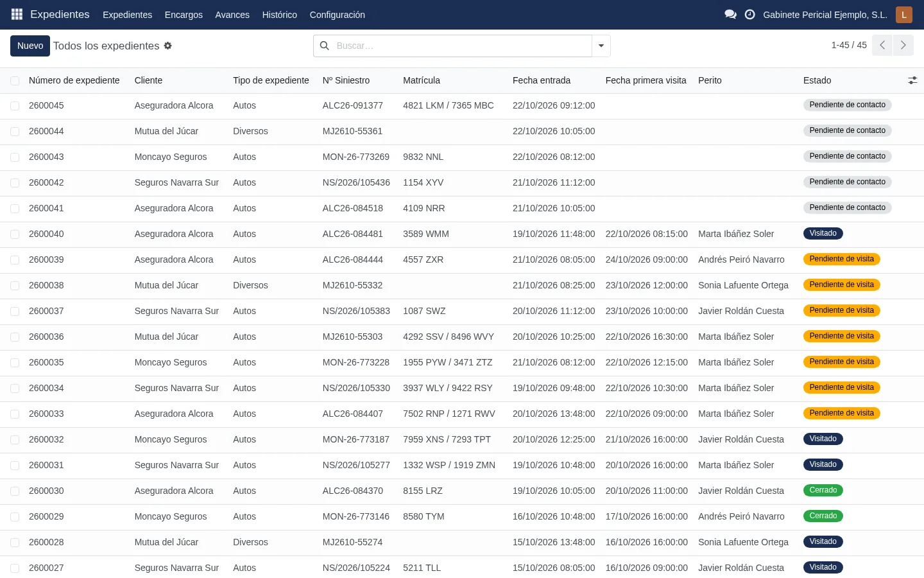Go to next page arrow
This screenshot has width=924, height=578.
tap(903, 45)
